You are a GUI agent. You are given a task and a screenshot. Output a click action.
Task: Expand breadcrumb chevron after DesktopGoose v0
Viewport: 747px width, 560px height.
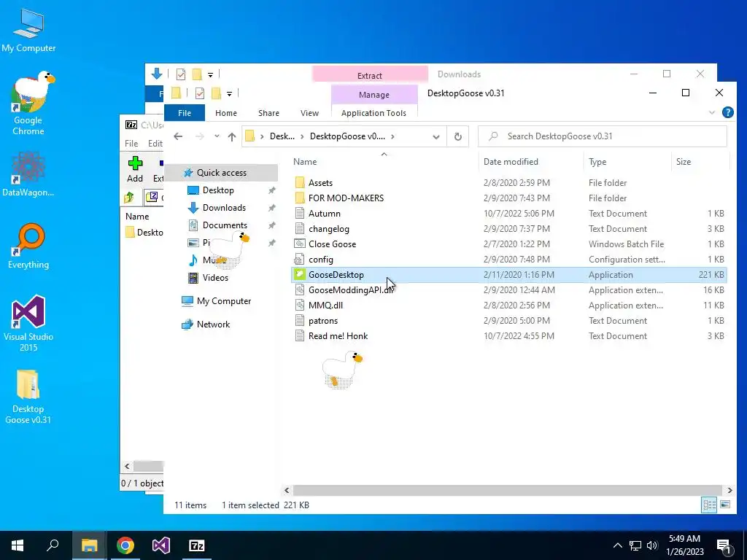point(392,136)
